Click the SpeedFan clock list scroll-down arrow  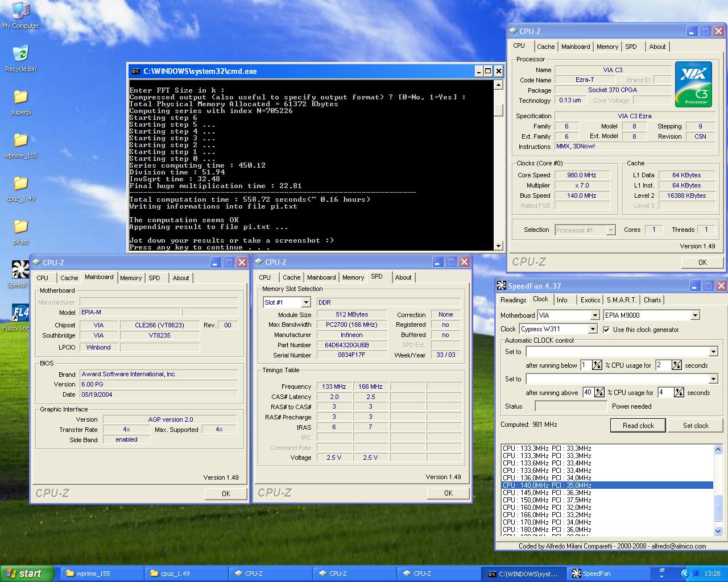click(x=718, y=531)
